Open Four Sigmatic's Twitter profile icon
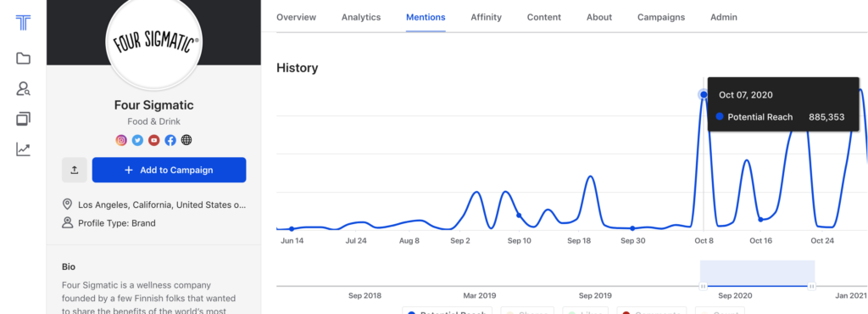868x314 pixels. point(138,140)
